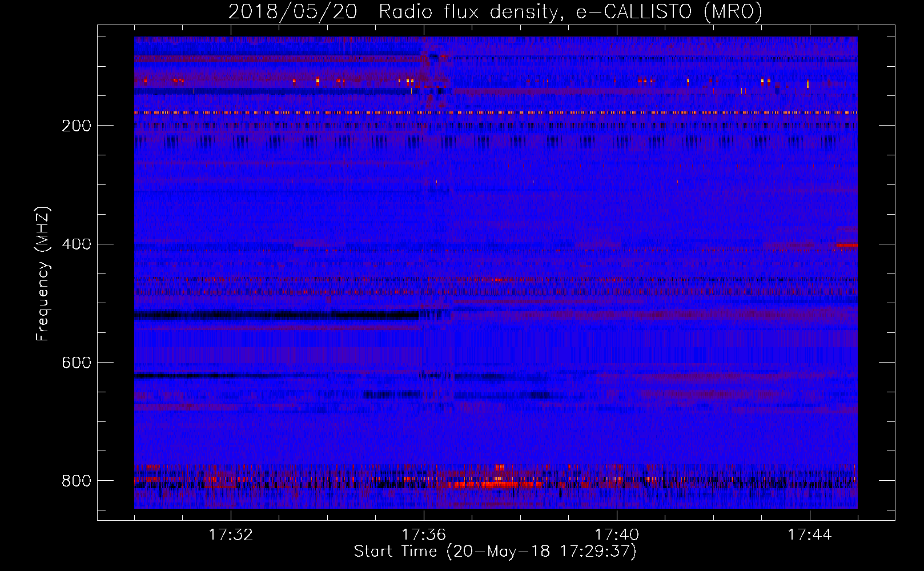Click the '17:40' time tick label
This screenshot has width=924, height=571.
pyautogui.click(x=617, y=535)
